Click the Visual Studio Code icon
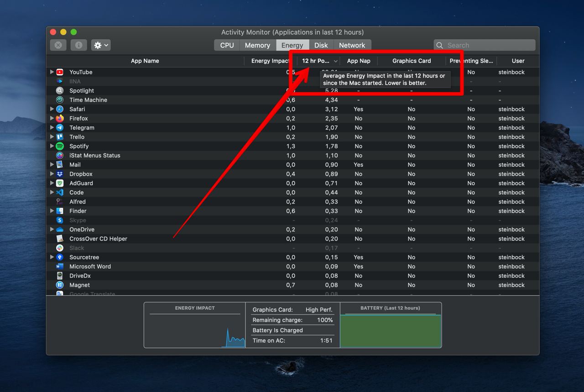584x392 pixels. (60, 193)
